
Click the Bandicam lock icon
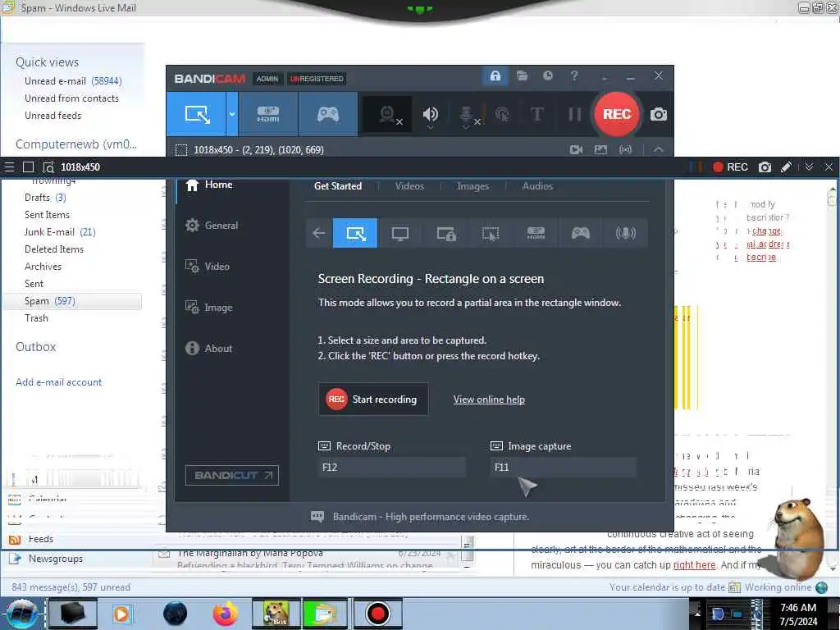coord(495,75)
